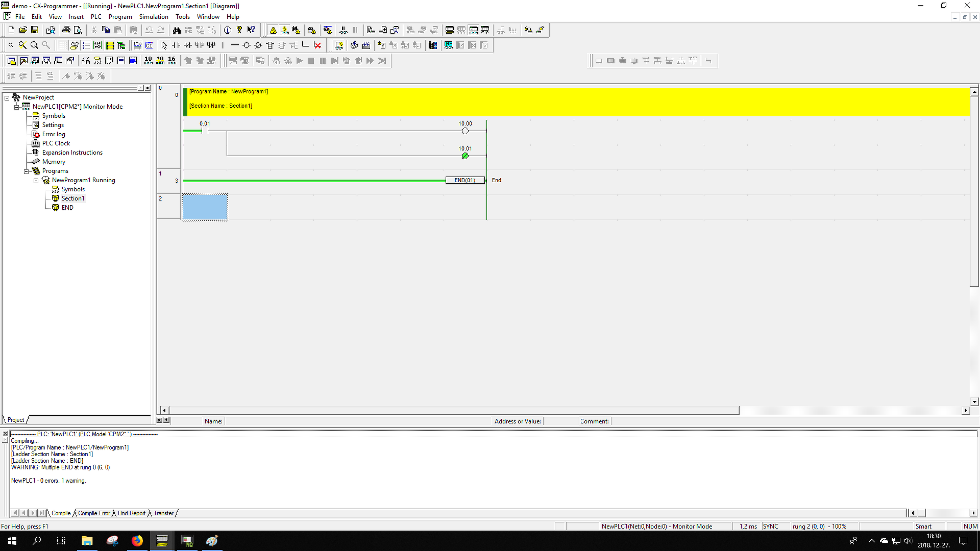Collapse the Programs tree node
980x551 pixels.
point(27,171)
